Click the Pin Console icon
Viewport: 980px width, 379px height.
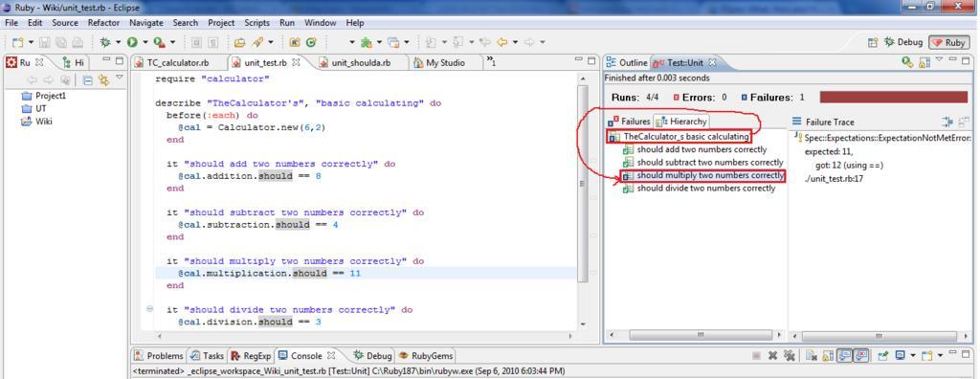883,355
